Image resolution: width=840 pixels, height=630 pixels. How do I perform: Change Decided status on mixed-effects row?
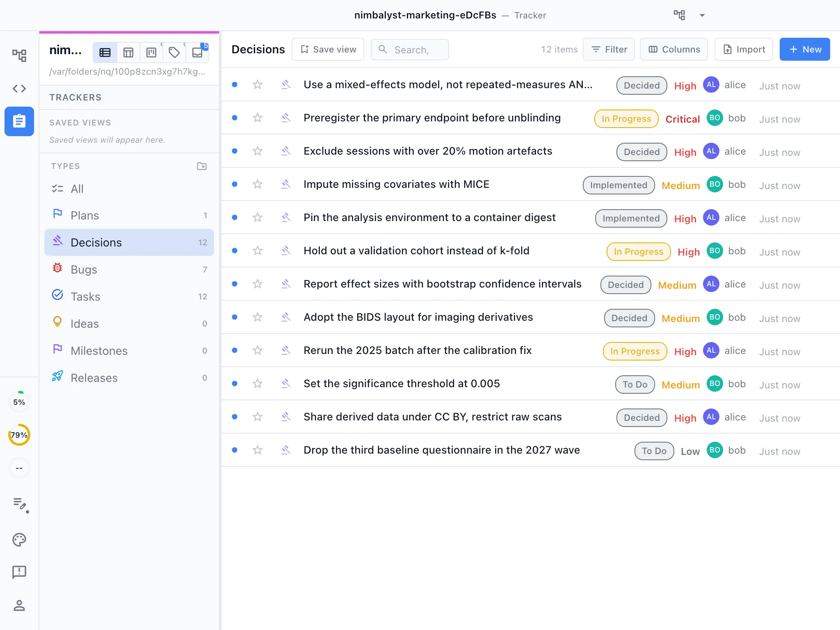click(642, 85)
